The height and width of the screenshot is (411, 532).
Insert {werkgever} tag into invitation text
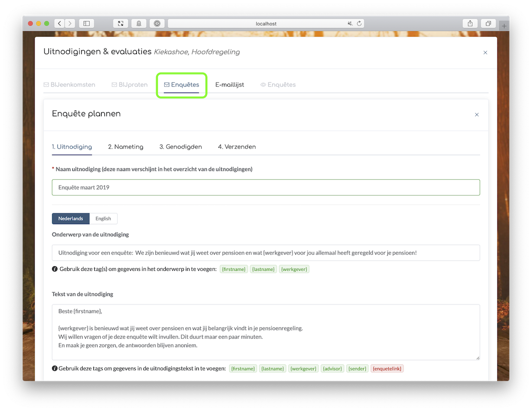click(303, 368)
